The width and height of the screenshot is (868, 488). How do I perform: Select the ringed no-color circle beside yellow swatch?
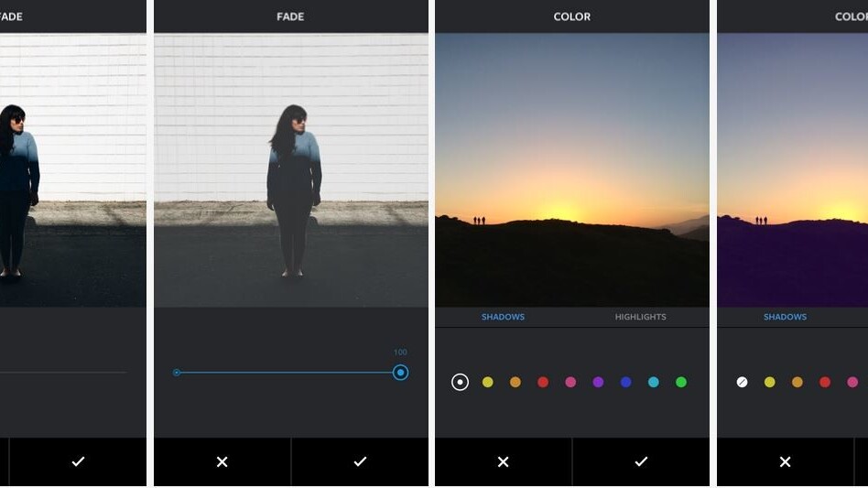pyautogui.click(x=461, y=382)
